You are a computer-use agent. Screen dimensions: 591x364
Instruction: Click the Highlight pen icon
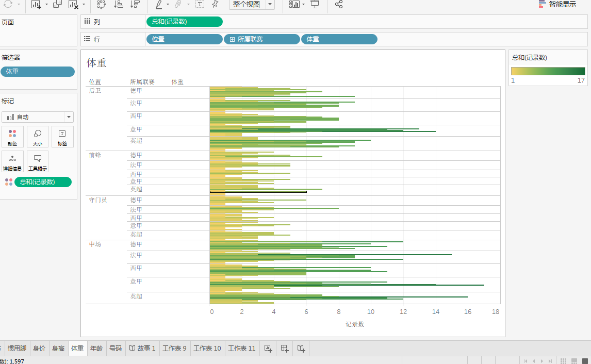(x=159, y=5)
